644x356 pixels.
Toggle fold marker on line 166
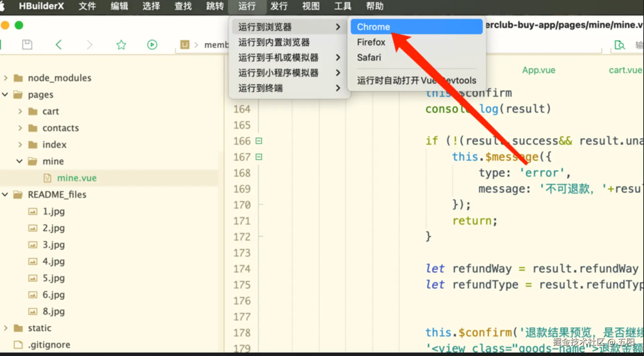[x=259, y=141]
